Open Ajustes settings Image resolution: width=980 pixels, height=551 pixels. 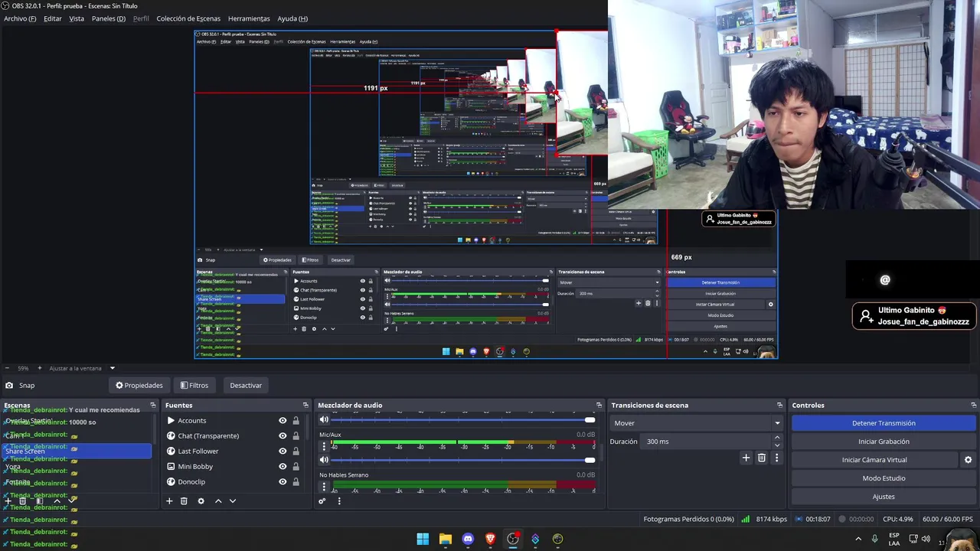pos(884,497)
